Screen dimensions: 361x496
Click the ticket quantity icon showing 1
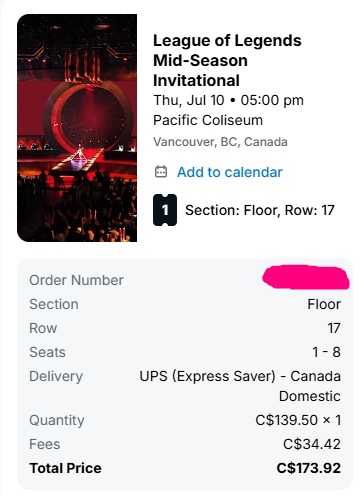[x=165, y=210]
